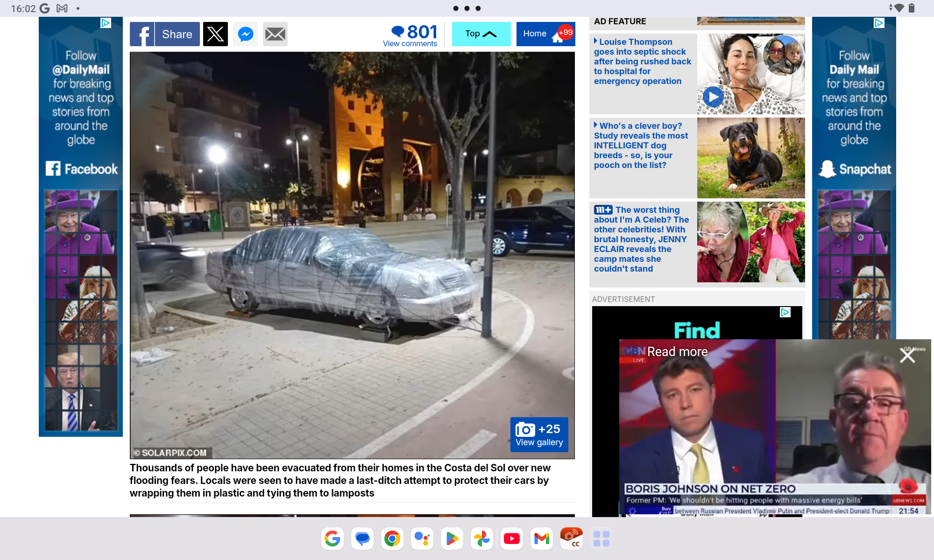Open the plastic-wrapped car photo

point(352,255)
